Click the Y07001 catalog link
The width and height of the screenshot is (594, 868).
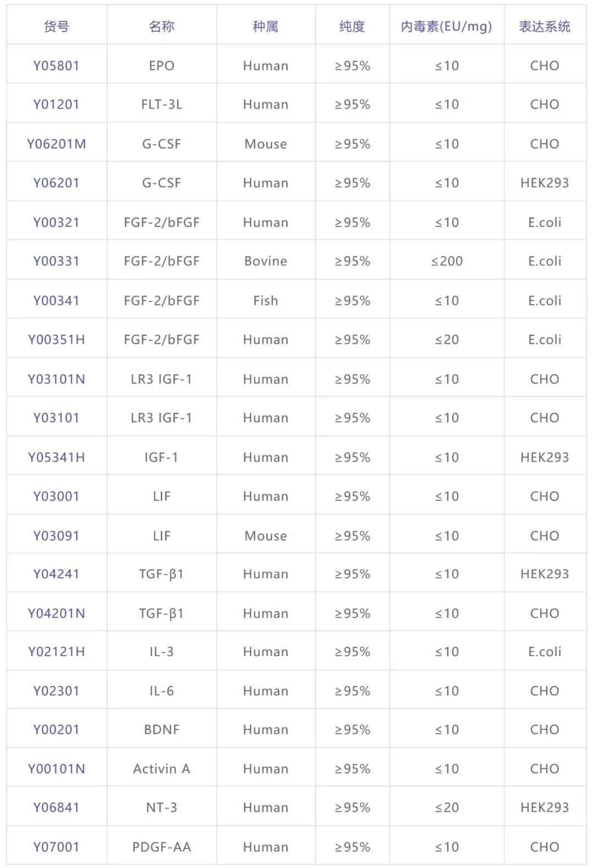pyautogui.click(x=56, y=847)
